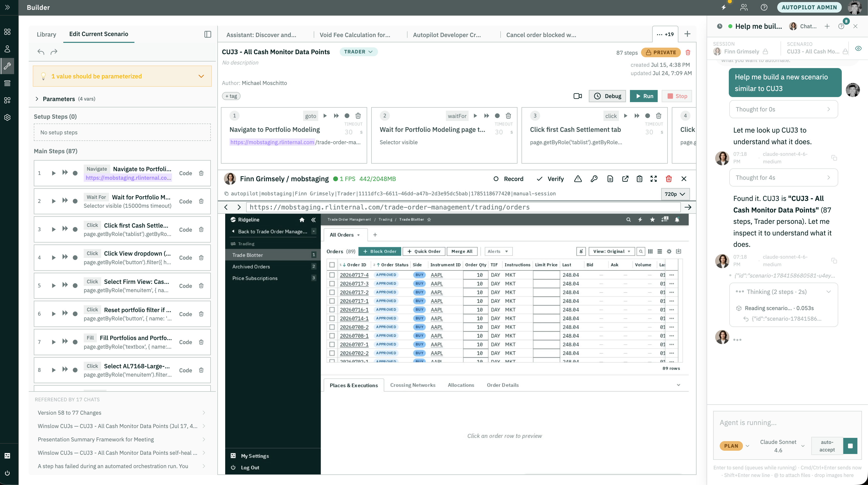
Task: Delete session with red trash icon
Action: (669, 179)
